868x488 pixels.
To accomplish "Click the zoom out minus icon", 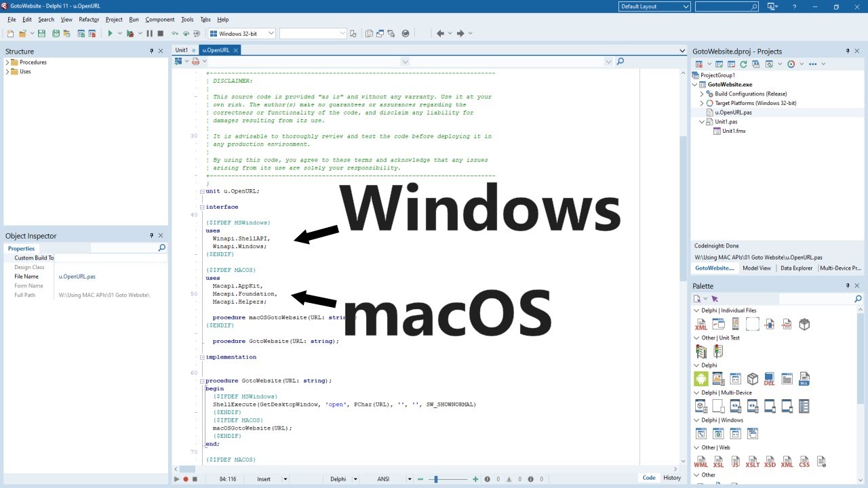I will click(x=421, y=479).
